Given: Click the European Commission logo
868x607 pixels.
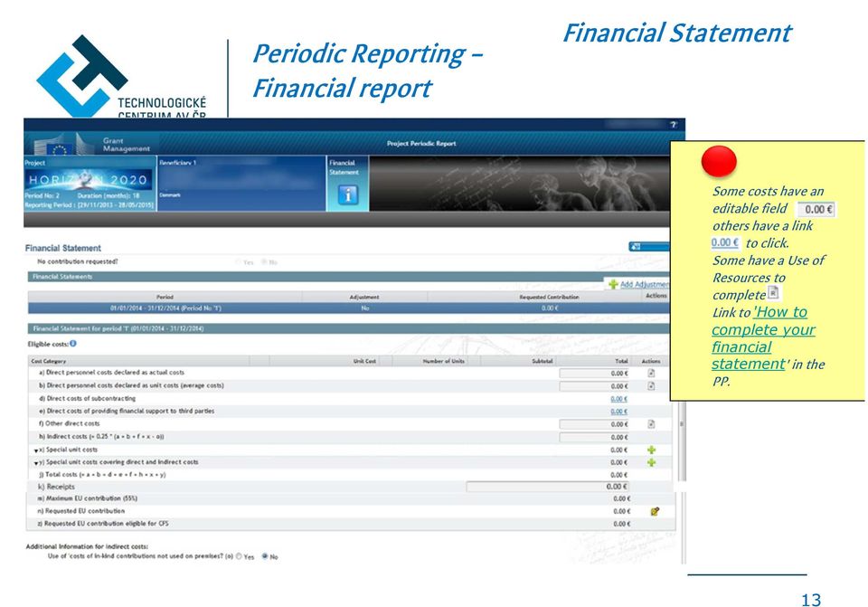Looking at the screenshot, I should [x=64, y=143].
